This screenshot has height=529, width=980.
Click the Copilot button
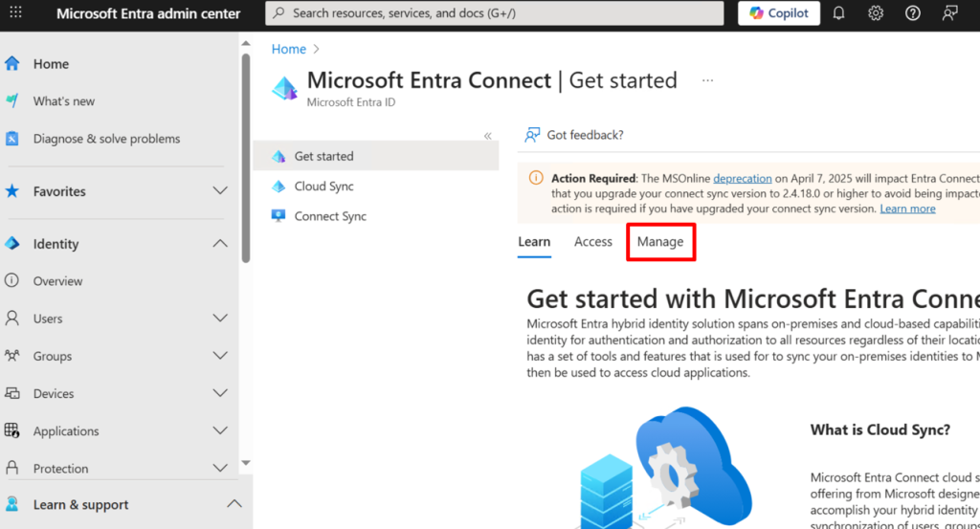(x=779, y=13)
